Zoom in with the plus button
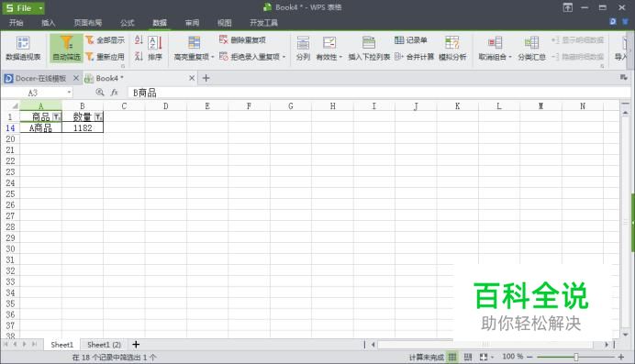 pos(621,357)
